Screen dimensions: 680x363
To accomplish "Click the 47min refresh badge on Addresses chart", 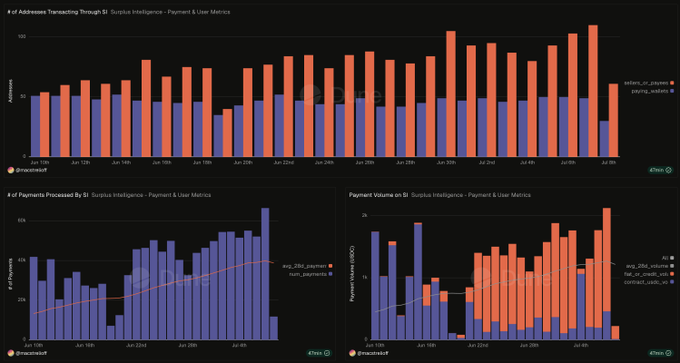I will tap(660, 170).
